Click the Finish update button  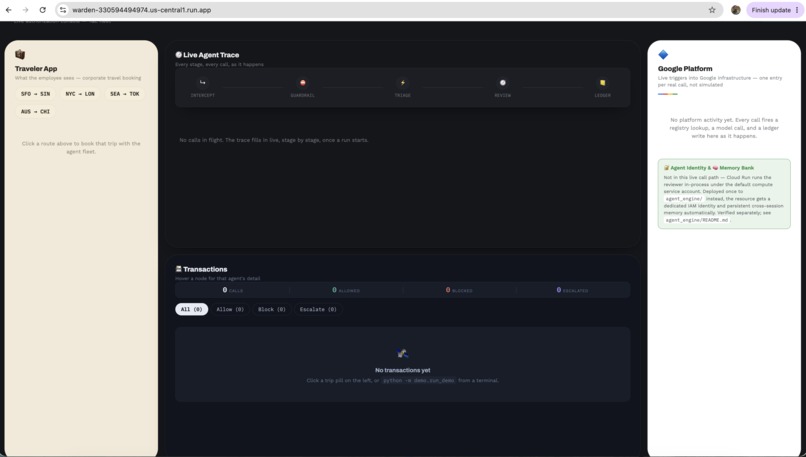coord(771,10)
